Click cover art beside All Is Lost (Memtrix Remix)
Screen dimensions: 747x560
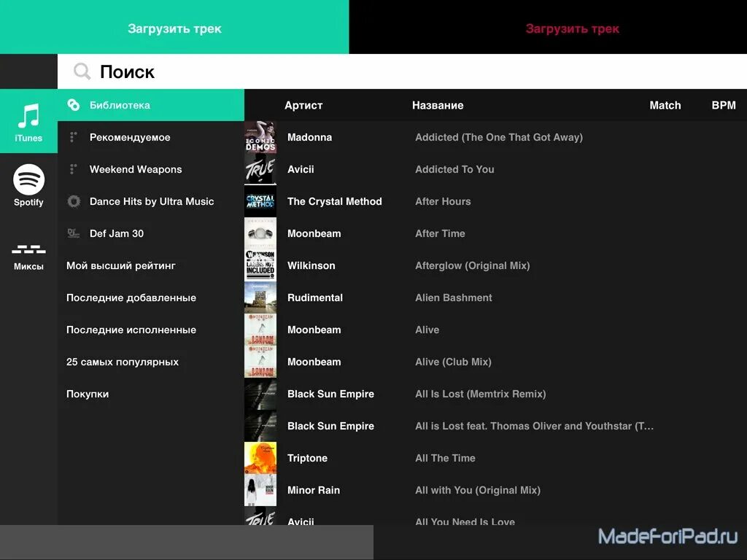coord(260,394)
